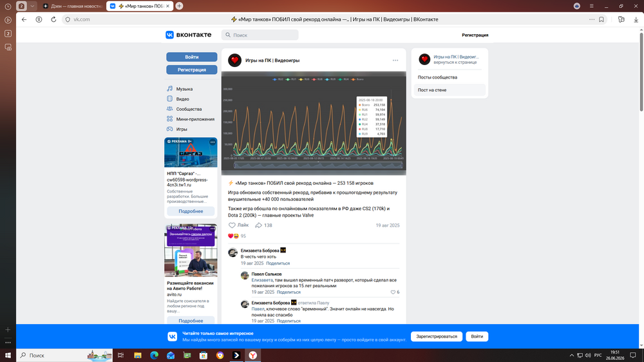Click Войти in the bottom blue banner
Screen dimensions: 644x362
(477, 336)
